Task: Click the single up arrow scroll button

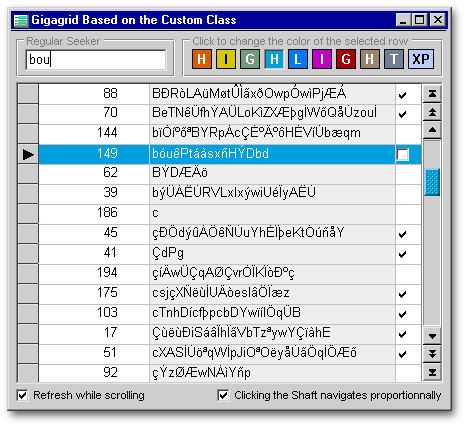Action: tap(432, 130)
